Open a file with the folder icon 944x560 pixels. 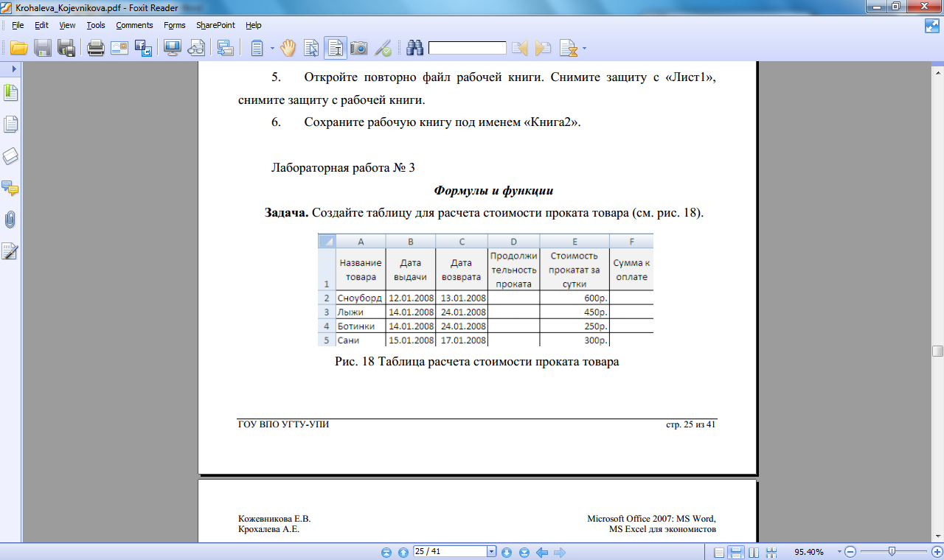tap(18, 49)
